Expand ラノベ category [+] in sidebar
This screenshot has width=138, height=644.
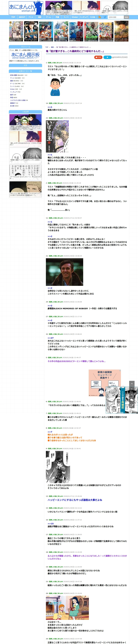22,86
